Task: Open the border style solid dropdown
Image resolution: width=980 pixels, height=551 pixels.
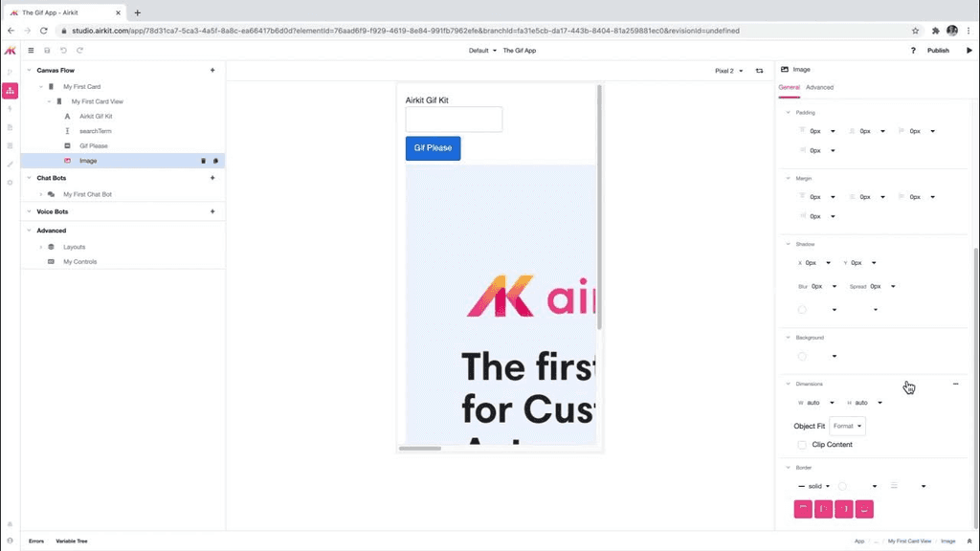Action: tap(814, 486)
